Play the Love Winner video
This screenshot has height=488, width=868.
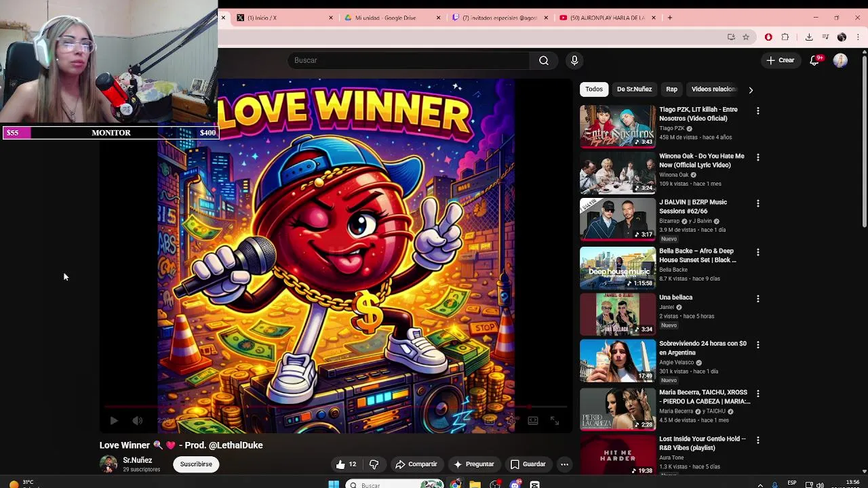pos(113,421)
